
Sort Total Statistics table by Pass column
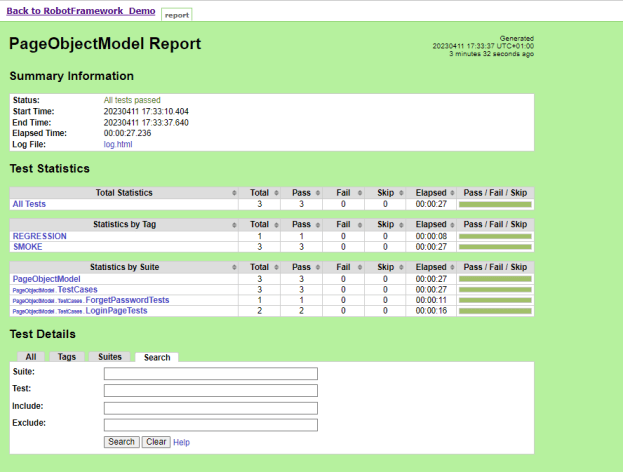302,192
